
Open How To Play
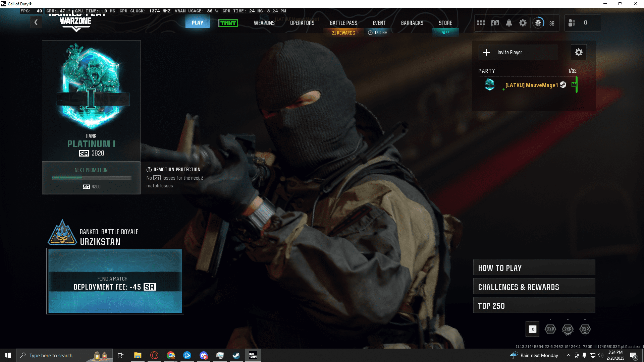coord(534,268)
